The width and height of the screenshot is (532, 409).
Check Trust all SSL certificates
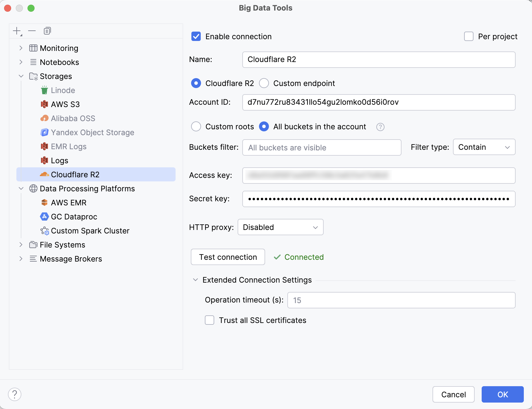pyautogui.click(x=209, y=320)
